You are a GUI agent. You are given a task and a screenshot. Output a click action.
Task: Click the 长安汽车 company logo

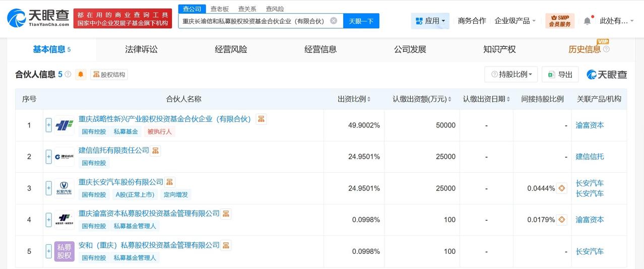tap(64, 188)
